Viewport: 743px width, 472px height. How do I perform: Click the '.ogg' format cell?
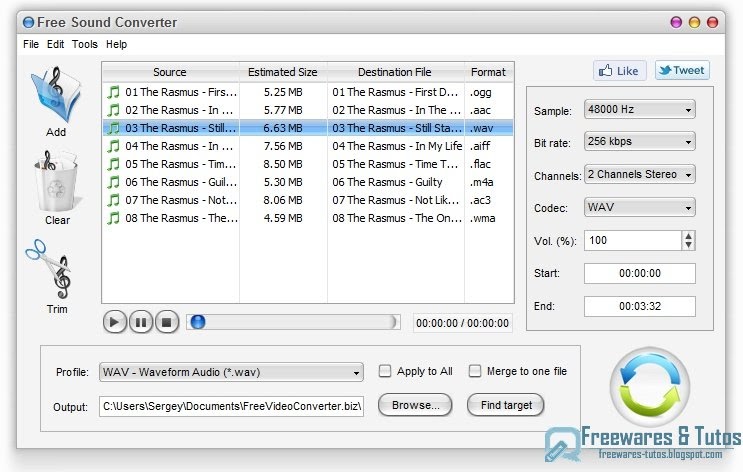(480, 92)
